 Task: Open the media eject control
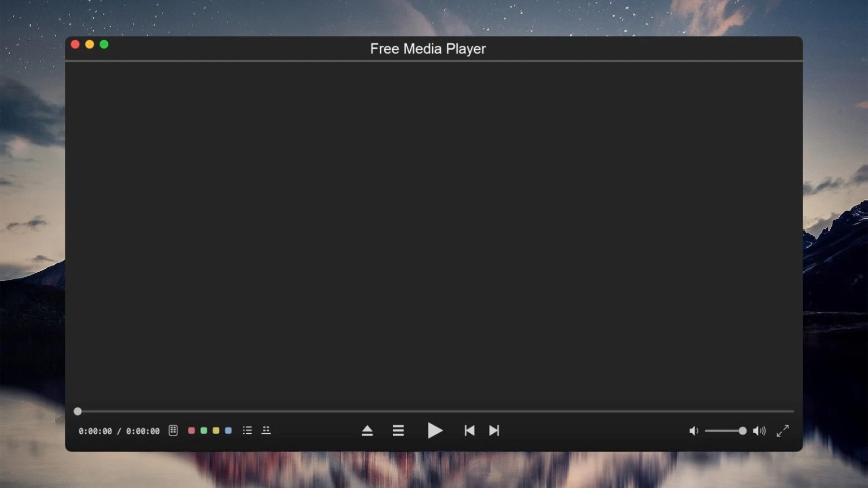tap(368, 430)
